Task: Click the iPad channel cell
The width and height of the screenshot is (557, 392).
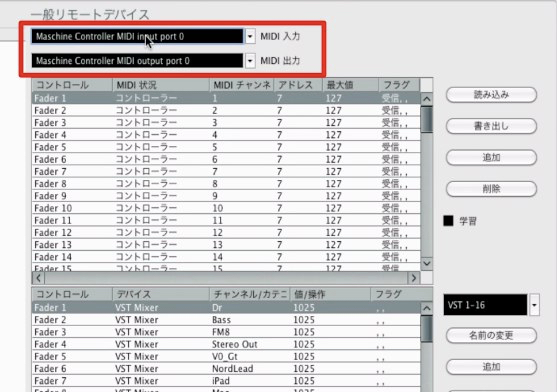Action: click(221, 381)
